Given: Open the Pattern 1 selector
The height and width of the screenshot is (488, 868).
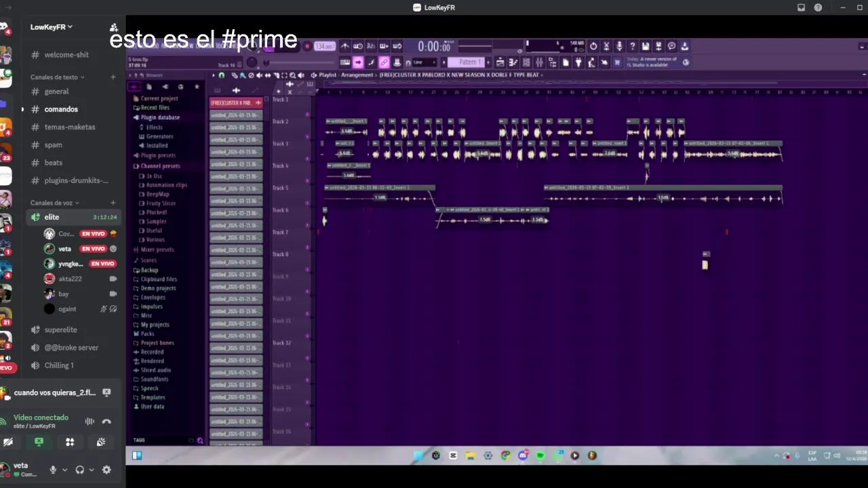Looking at the screenshot, I should tap(469, 62).
